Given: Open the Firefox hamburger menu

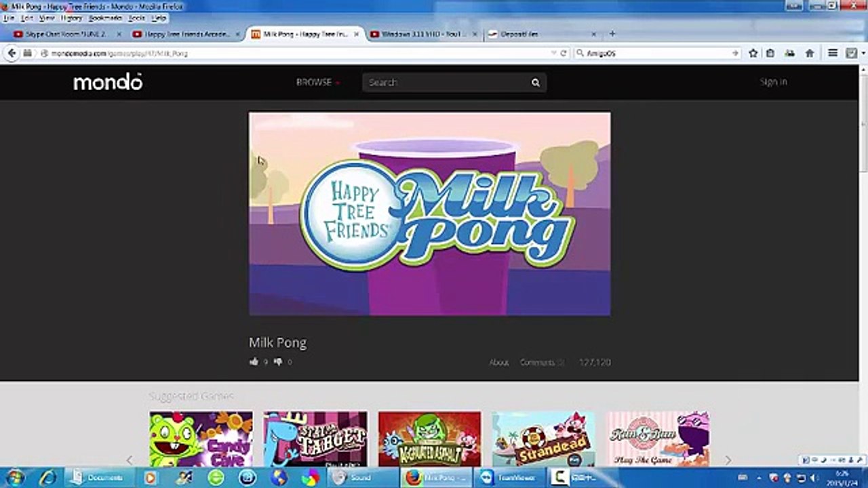Looking at the screenshot, I should click(833, 53).
